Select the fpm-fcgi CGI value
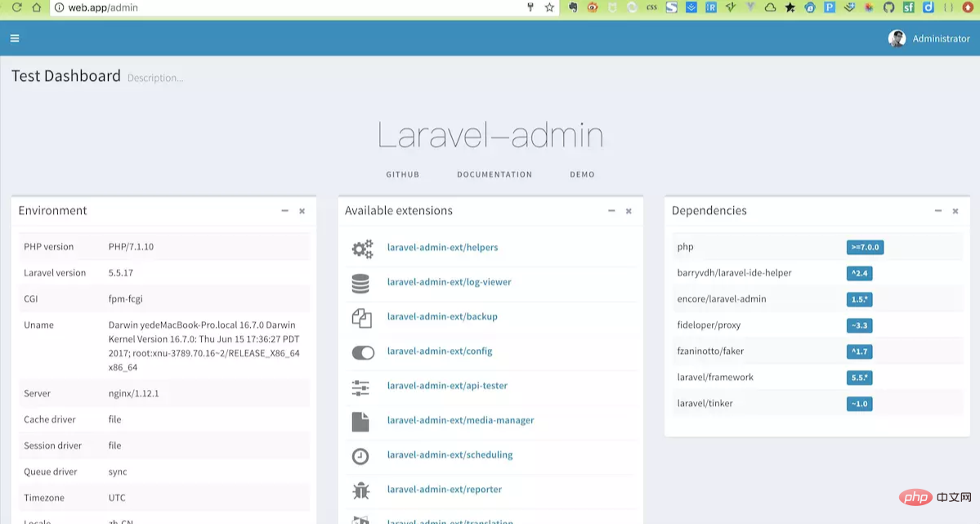Screen dimensions: 980x524 (126, 299)
